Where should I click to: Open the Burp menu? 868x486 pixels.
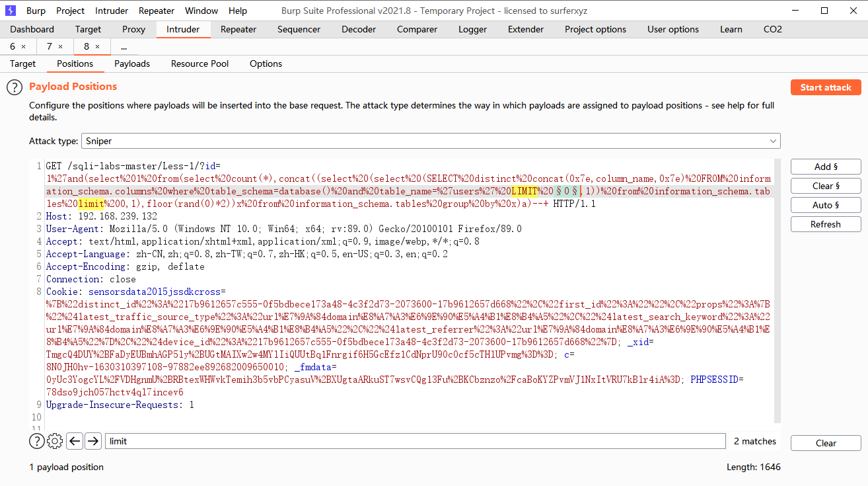point(36,11)
